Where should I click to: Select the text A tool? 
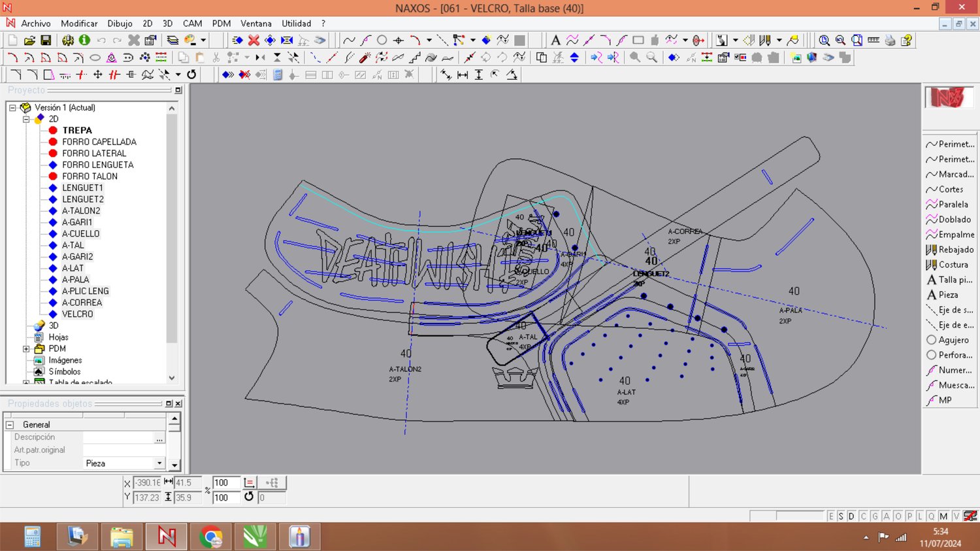(555, 40)
